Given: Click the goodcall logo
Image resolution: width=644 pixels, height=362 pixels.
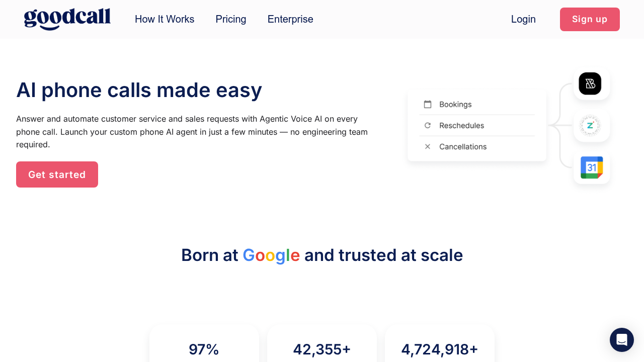Looking at the screenshot, I should point(67,19).
